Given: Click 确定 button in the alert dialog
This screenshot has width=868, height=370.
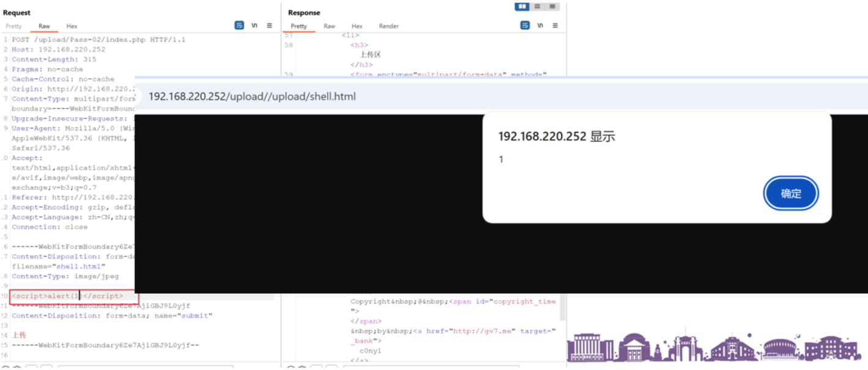Looking at the screenshot, I should click(791, 194).
